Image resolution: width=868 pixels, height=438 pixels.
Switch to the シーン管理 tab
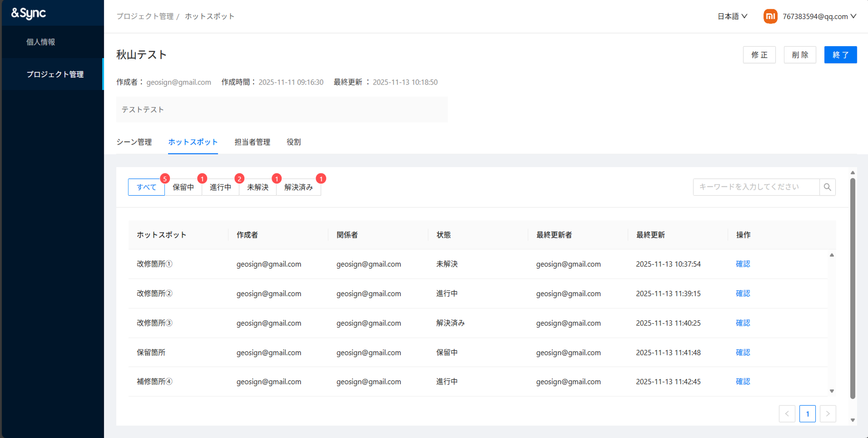click(134, 142)
